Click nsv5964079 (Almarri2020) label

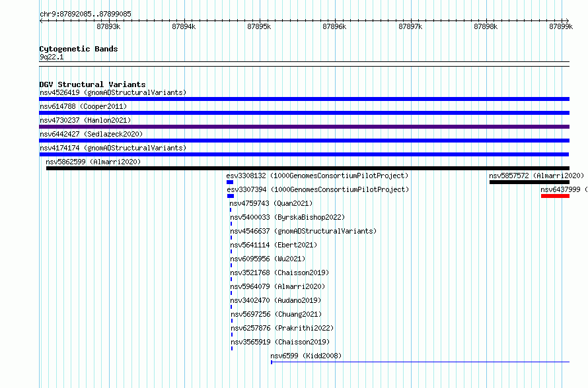click(278, 286)
